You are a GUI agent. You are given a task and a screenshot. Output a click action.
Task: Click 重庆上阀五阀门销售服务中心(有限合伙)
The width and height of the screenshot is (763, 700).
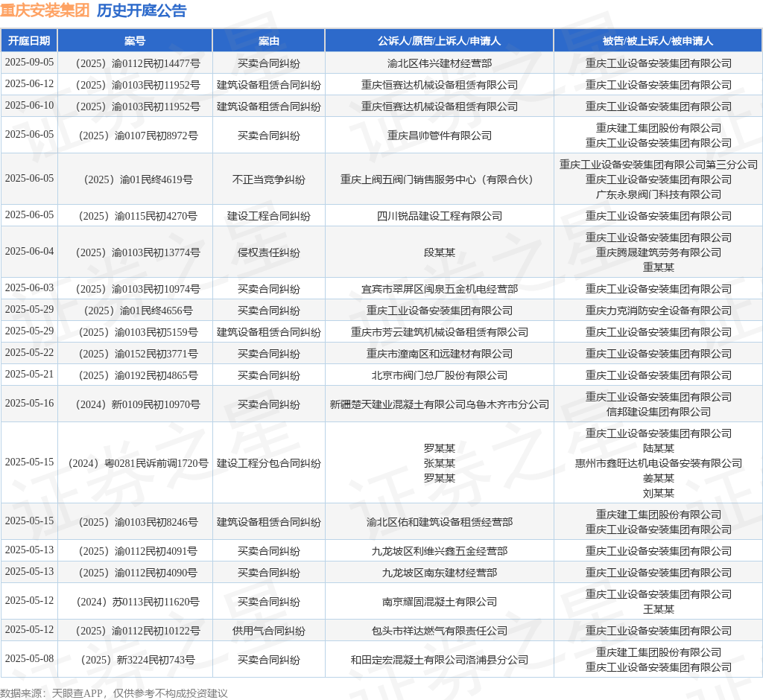440,179
